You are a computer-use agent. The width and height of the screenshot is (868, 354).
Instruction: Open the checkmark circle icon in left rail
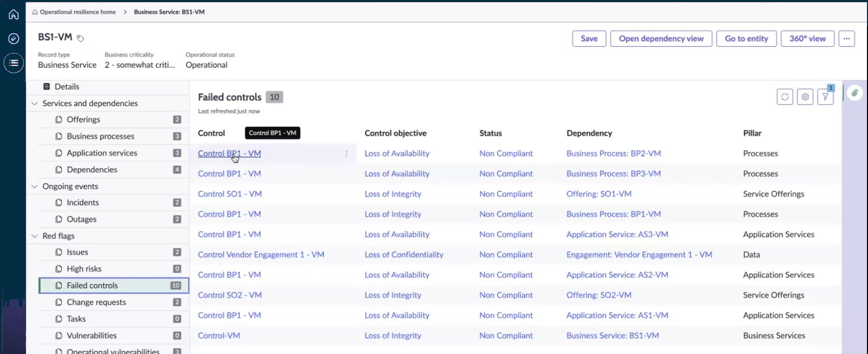[x=13, y=38]
